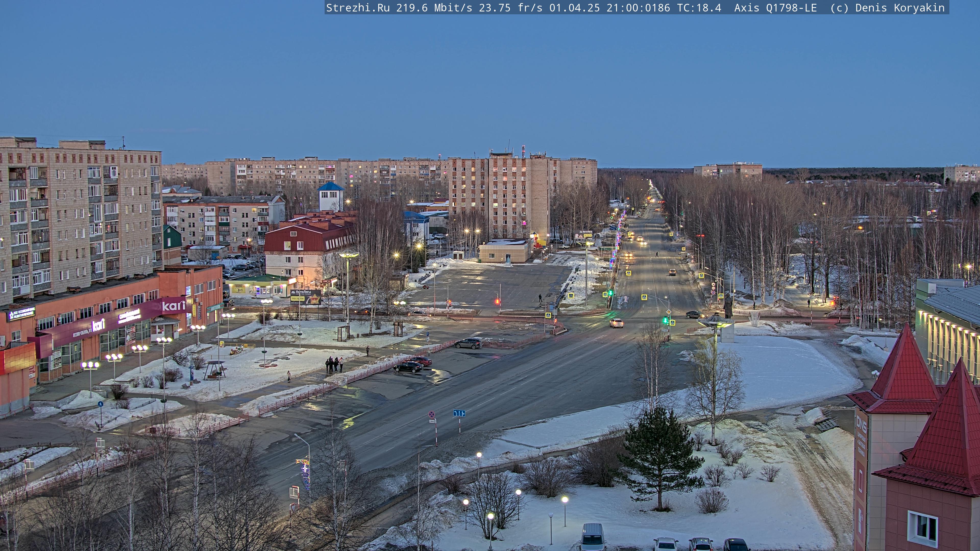
Task: Click the large kari store sign
Action: [x=174, y=306]
